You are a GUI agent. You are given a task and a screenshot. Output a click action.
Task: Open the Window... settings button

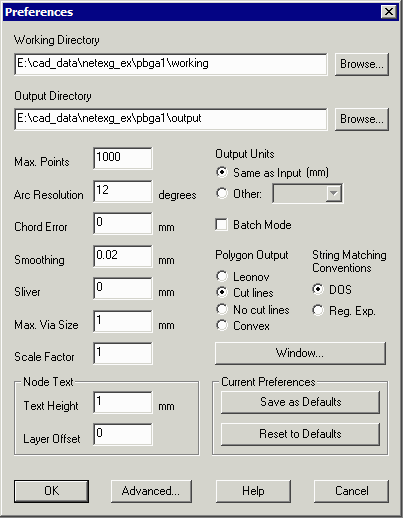pos(300,353)
